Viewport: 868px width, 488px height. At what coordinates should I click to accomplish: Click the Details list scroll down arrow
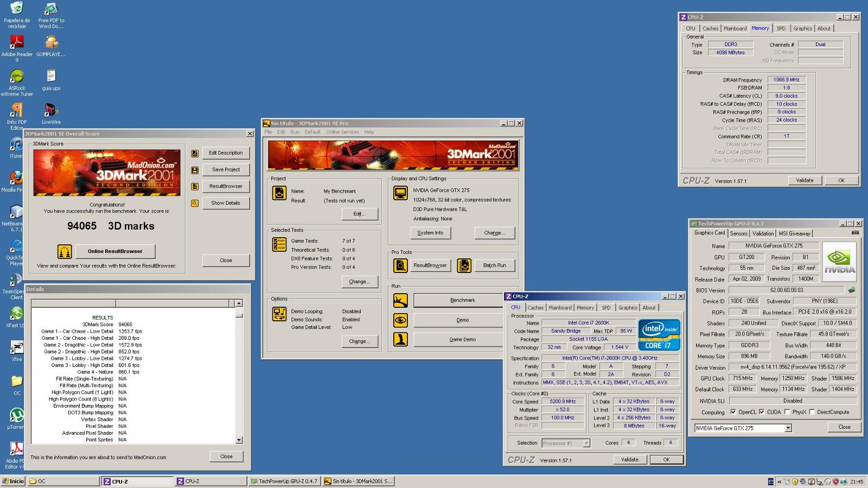(x=239, y=440)
